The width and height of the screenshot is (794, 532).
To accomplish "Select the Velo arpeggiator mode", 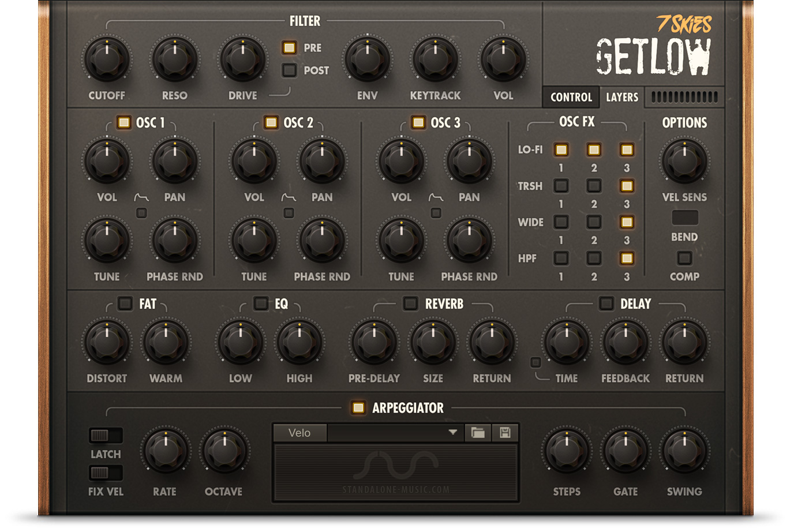I will click(x=299, y=433).
